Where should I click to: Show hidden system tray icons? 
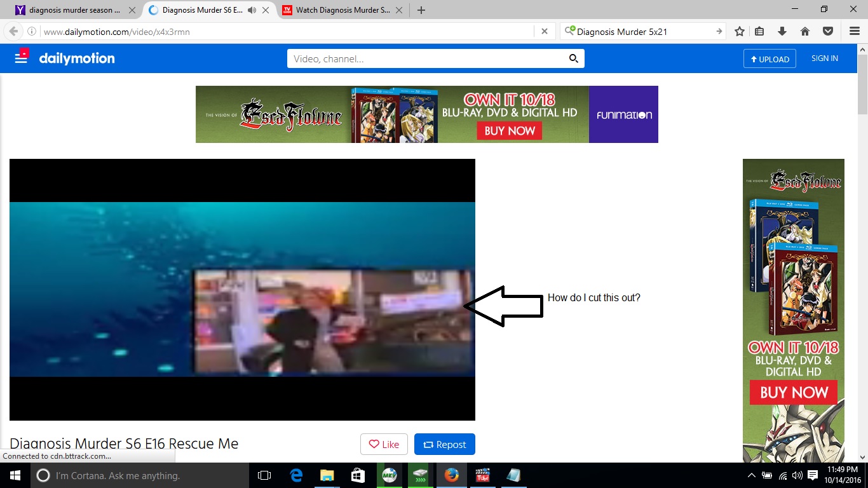point(752,475)
